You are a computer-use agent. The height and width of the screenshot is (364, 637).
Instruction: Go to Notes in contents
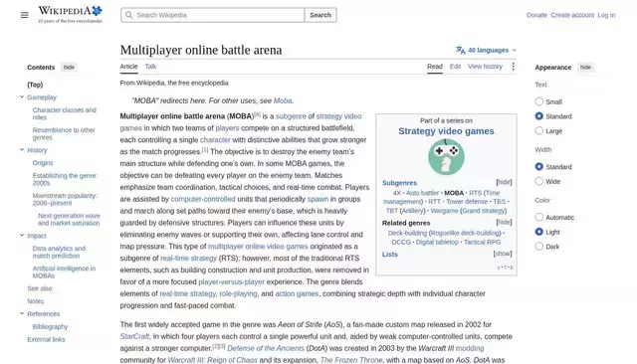point(36,301)
